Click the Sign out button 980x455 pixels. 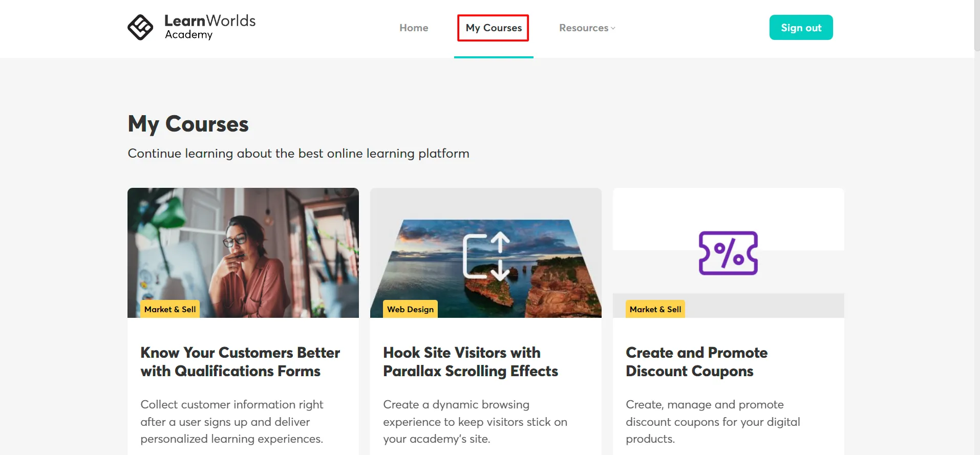point(800,27)
